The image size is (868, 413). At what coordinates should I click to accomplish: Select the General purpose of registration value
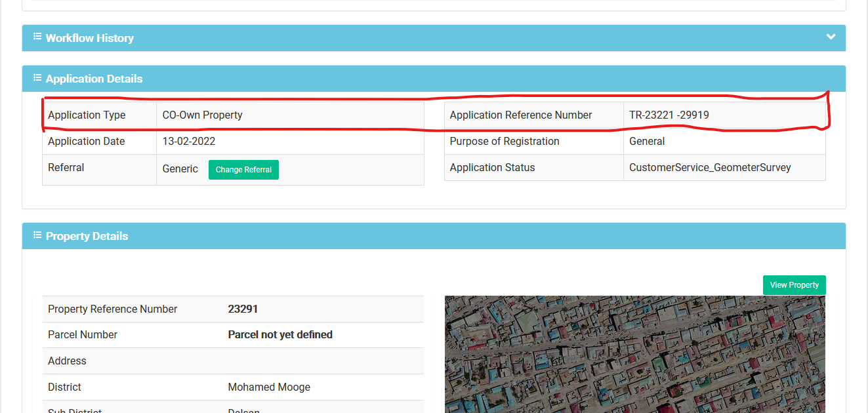647,142
